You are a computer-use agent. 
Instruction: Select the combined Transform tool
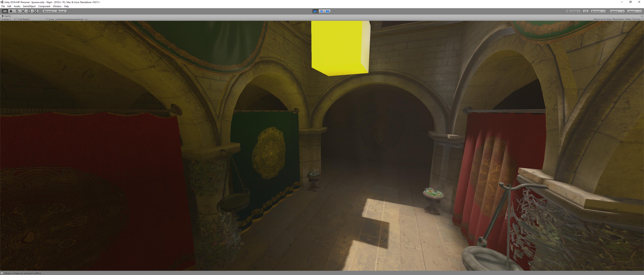35,11
